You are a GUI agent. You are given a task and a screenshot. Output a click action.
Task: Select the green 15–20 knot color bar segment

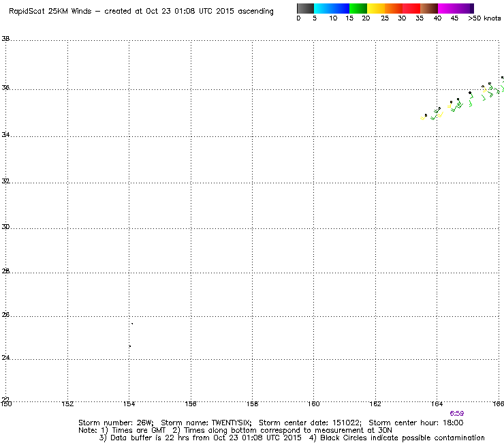pyautogui.click(x=358, y=8)
